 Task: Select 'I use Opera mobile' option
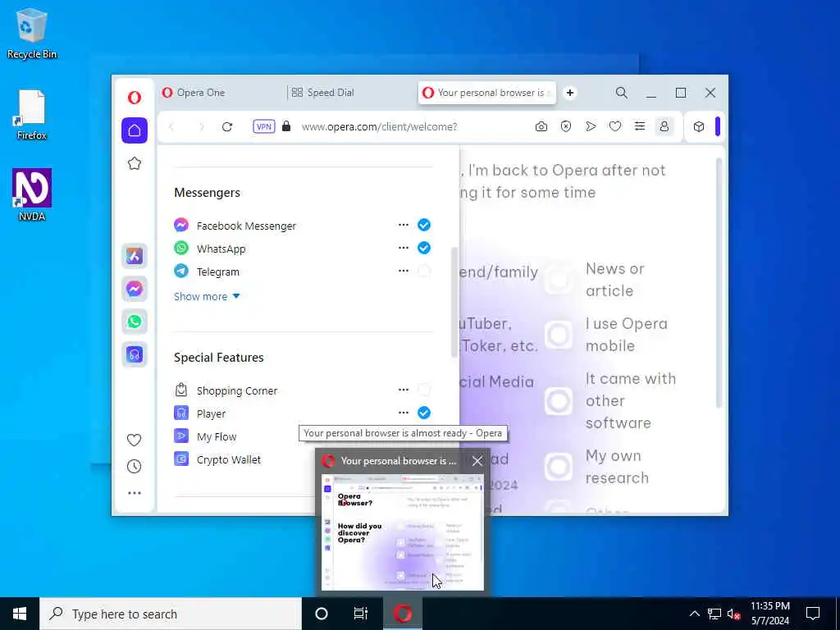559,335
